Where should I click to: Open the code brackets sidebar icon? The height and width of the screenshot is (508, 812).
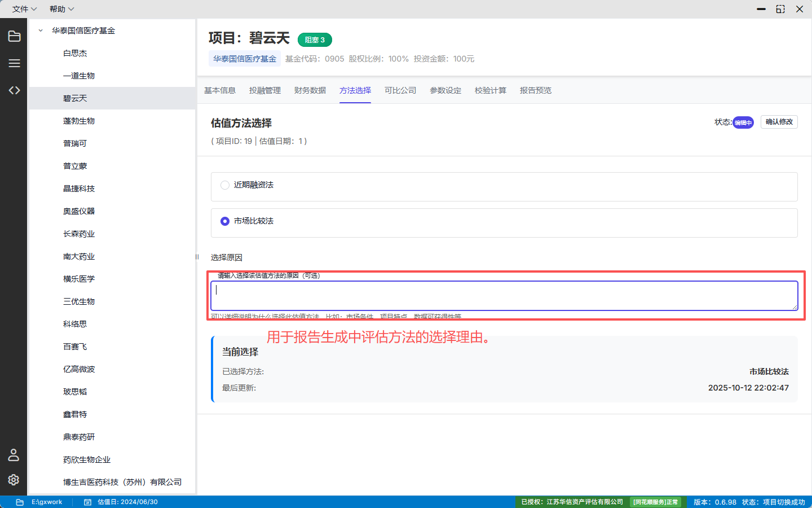14,90
